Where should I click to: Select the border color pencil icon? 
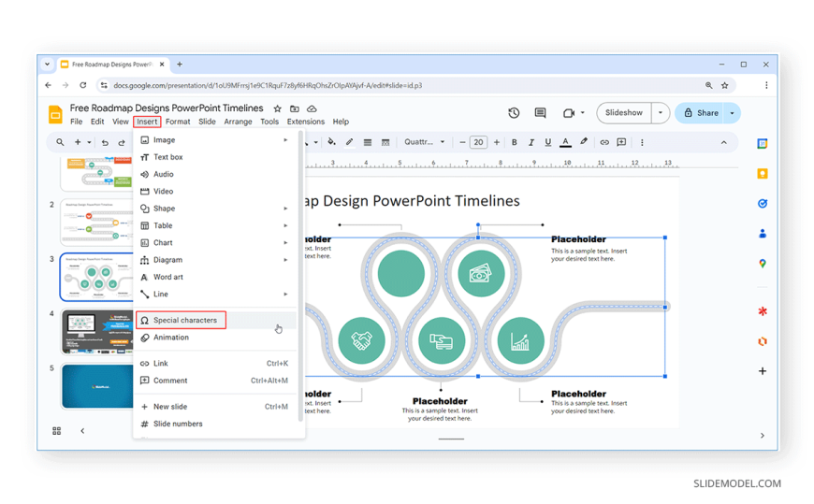[x=349, y=142]
